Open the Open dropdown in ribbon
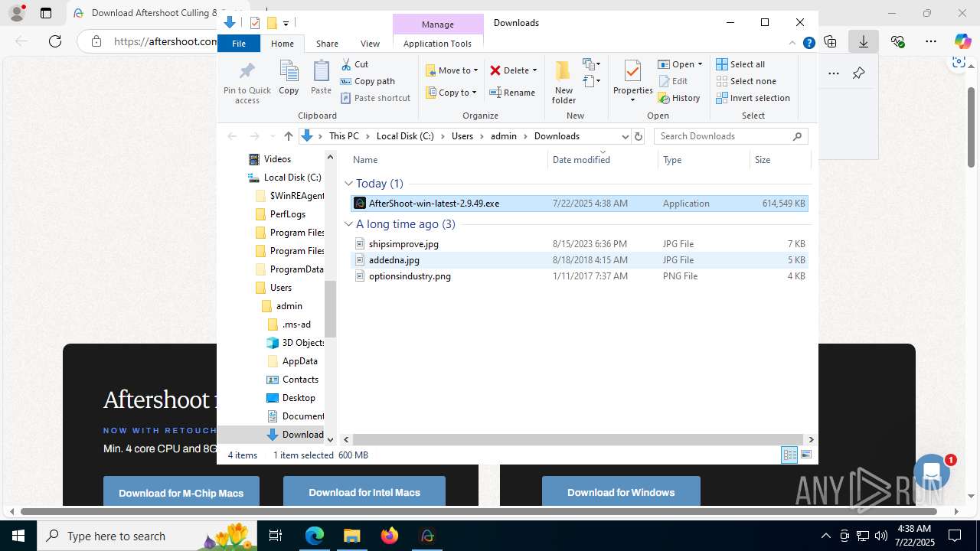 pos(680,64)
